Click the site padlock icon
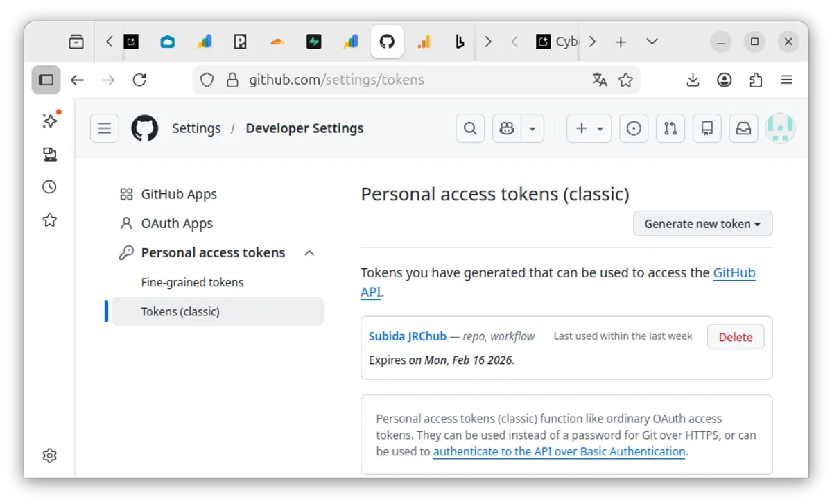 [232, 80]
